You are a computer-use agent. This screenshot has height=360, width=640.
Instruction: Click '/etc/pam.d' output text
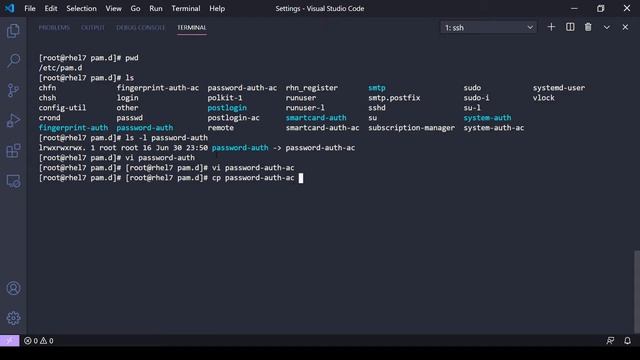point(60,68)
